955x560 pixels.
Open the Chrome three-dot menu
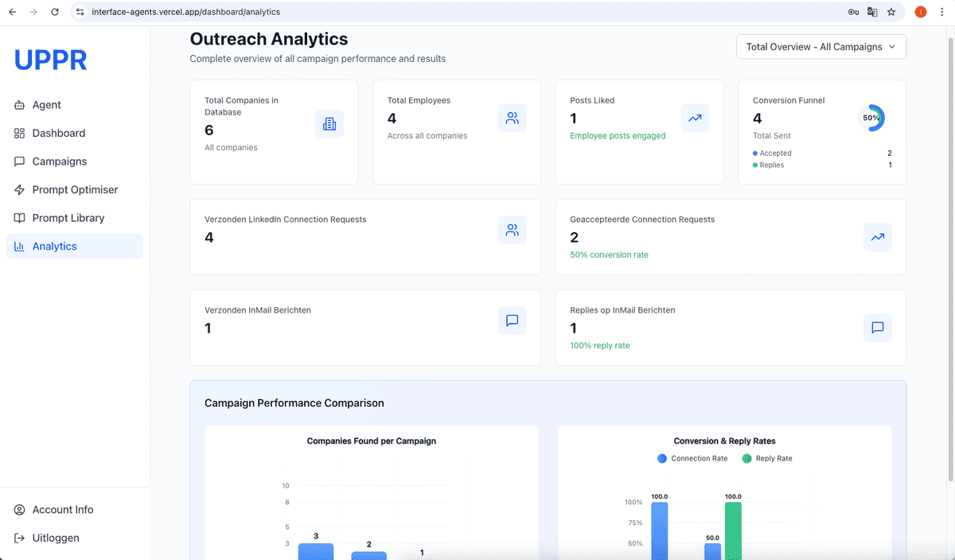tap(942, 12)
